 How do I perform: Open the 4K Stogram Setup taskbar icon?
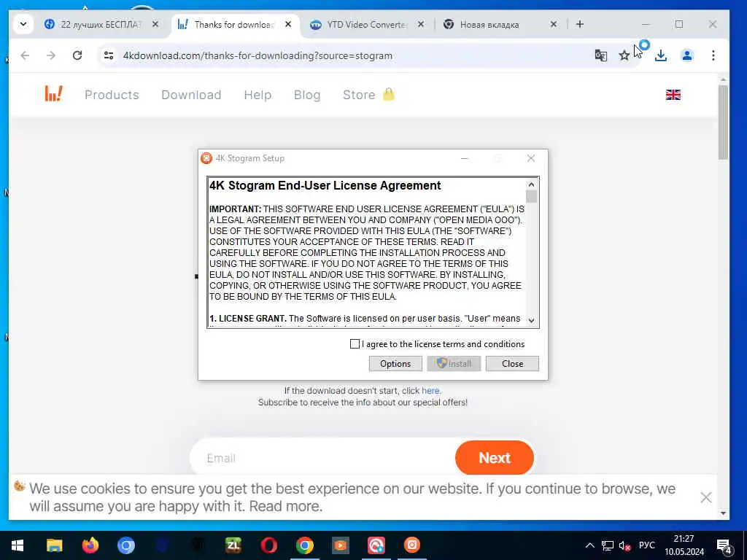pos(412,545)
